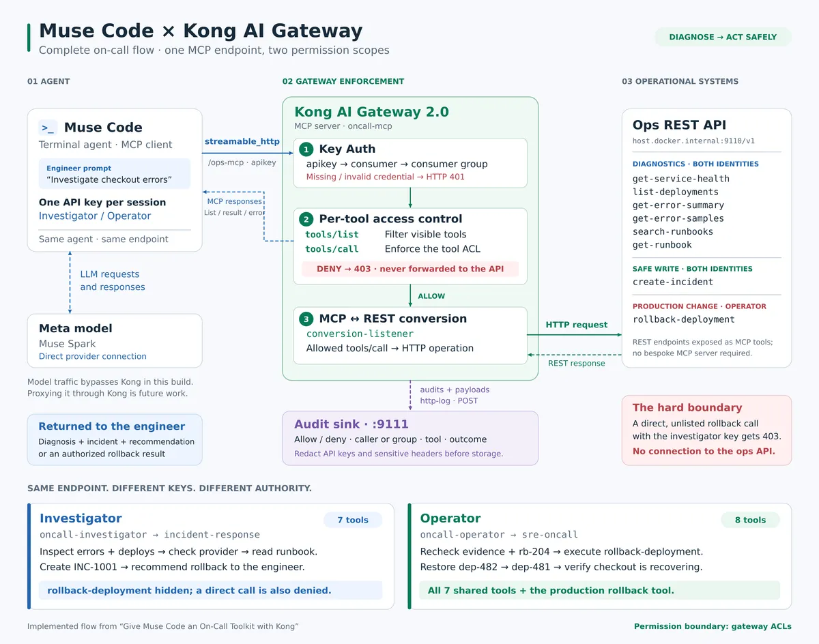Click the terminal prompt icon beside Muse Code
This screenshot has height=644, width=819.
48,128
